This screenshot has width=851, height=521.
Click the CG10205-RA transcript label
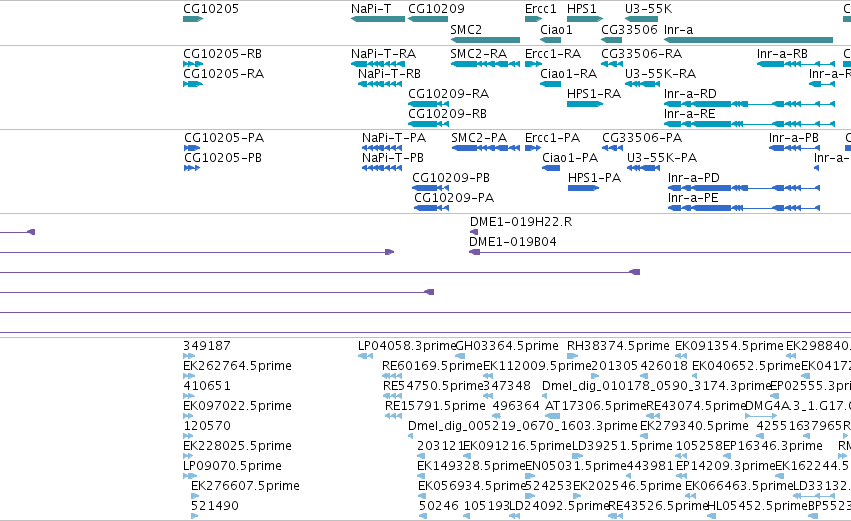click(224, 74)
